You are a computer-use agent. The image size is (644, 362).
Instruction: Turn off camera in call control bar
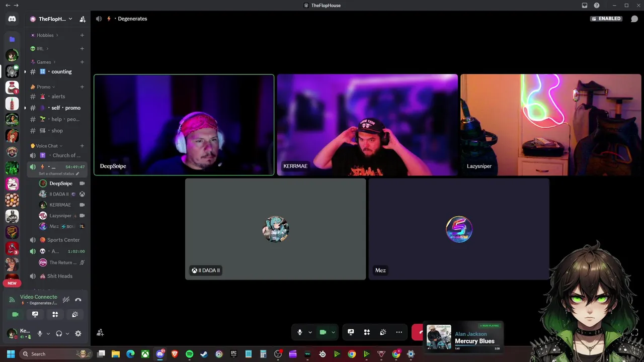click(x=323, y=332)
